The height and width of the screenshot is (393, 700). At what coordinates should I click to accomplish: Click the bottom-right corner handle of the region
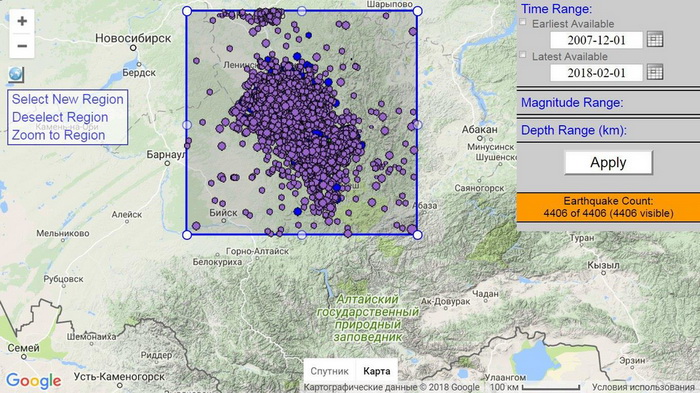point(417,234)
